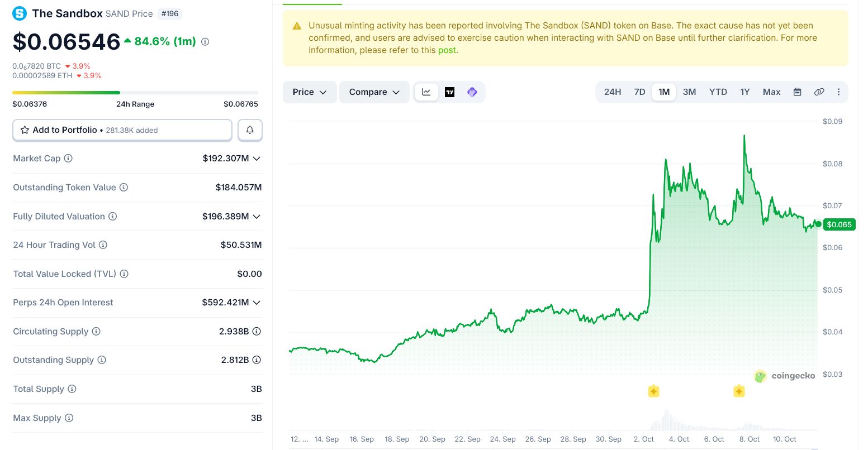
Task: Expand Market Cap $192.307M chevron
Action: [x=257, y=159]
